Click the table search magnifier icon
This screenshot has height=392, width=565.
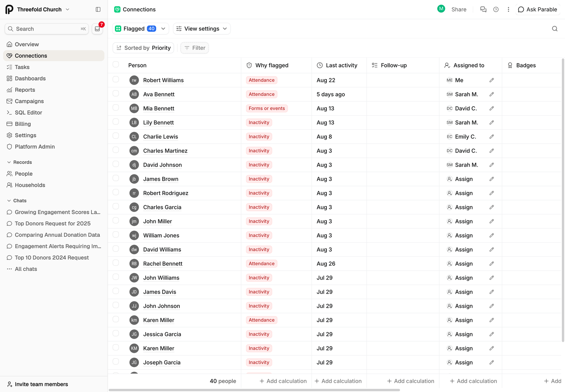pos(555,29)
